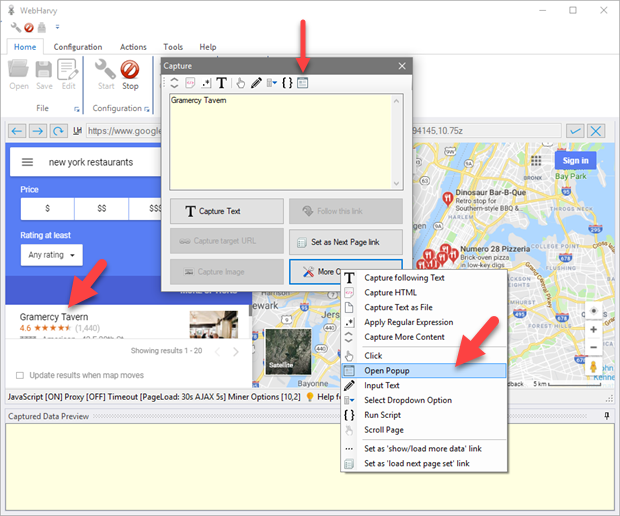
Task: Reload the page with the refresh icon
Action: coord(60,131)
